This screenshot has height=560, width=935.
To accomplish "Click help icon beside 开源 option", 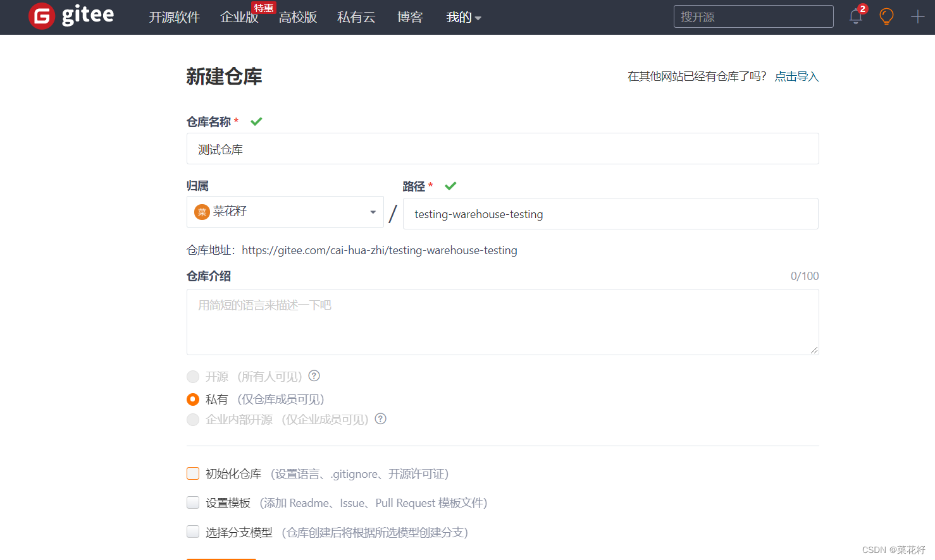I will click(314, 375).
